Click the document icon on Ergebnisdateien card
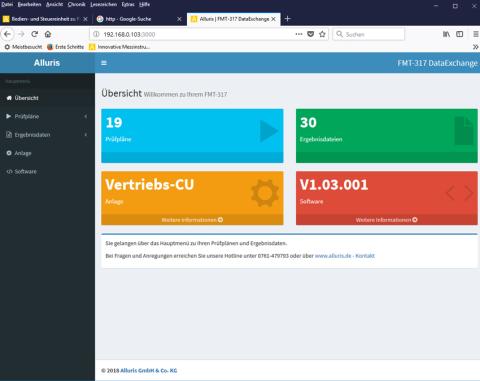 [464, 131]
